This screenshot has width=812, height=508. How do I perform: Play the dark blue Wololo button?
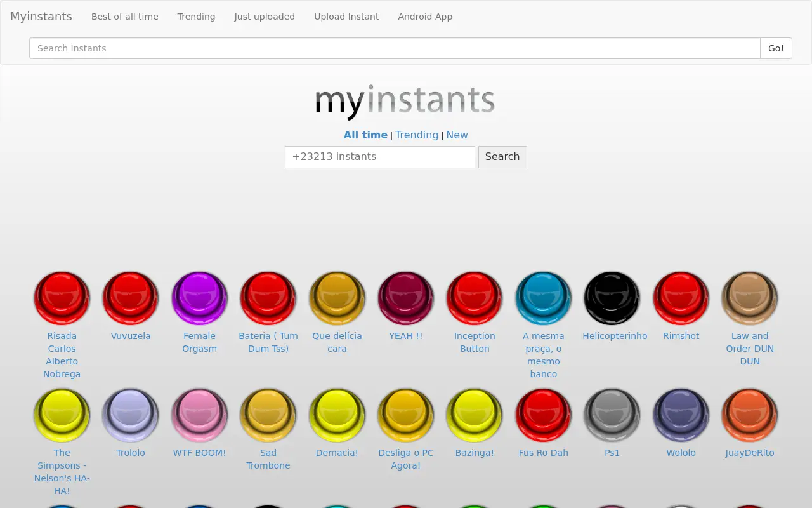681,415
